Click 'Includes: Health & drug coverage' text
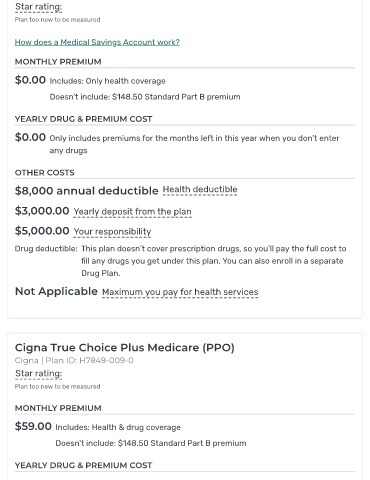The image size is (370, 480). click(118, 427)
